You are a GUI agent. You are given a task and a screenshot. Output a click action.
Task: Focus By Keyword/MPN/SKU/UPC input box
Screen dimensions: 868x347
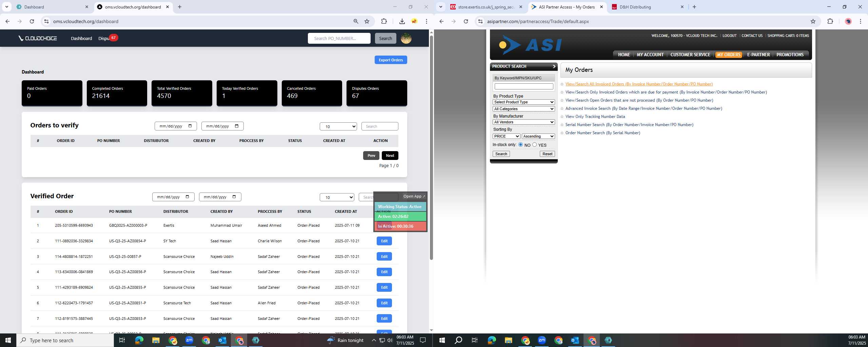524,86
